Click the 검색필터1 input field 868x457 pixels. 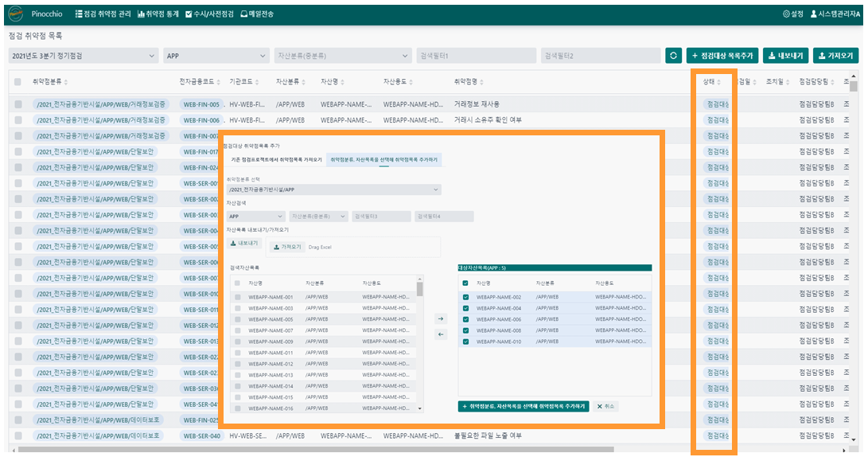pos(476,56)
